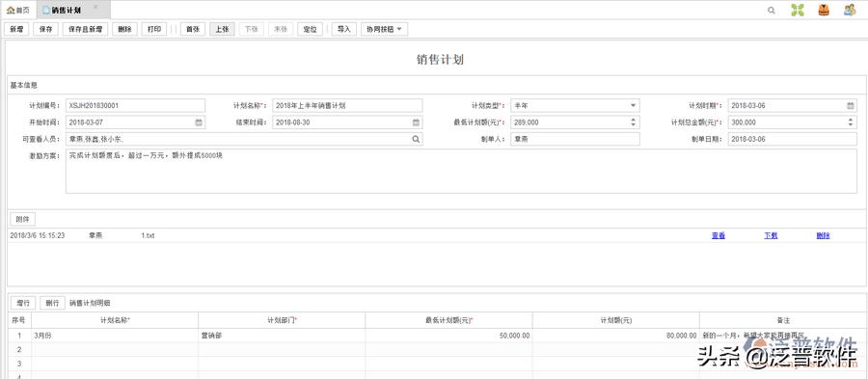The image size is (868, 379).
Task: Click the users icon at top right
Action: pyautogui.click(x=850, y=10)
